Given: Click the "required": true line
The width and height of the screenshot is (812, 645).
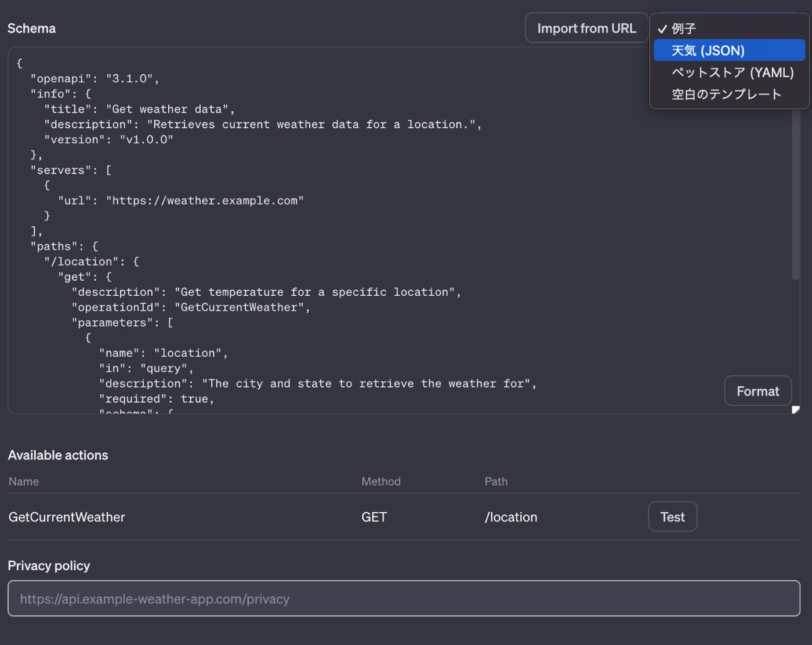Looking at the screenshot, I should pos(157,399).
